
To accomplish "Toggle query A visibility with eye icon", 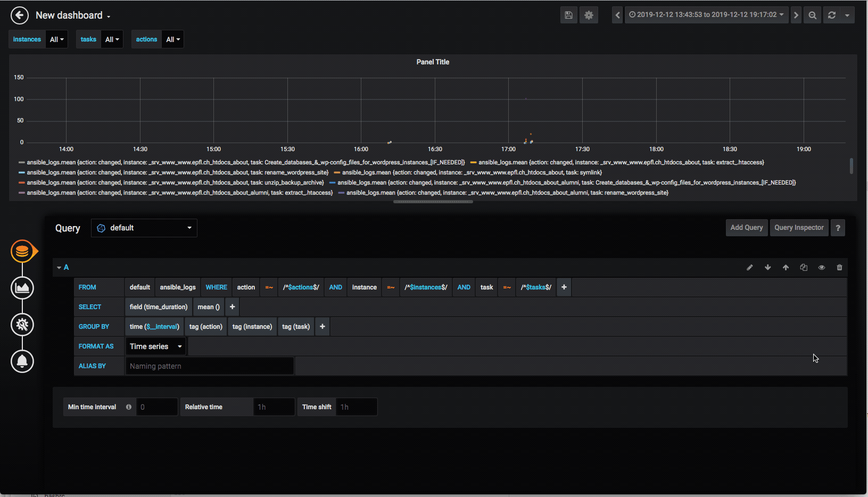I will coord(822,268).
